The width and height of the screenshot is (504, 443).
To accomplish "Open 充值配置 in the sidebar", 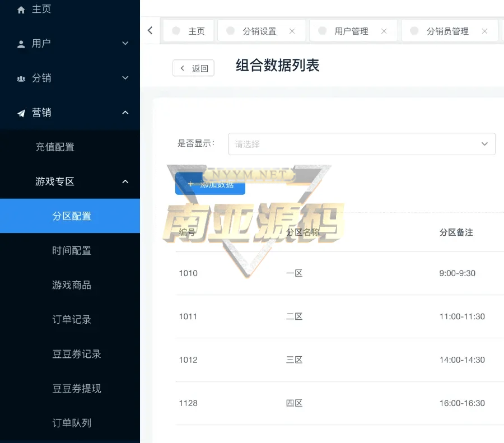I will pyautogui.click(x=55, y=147).
